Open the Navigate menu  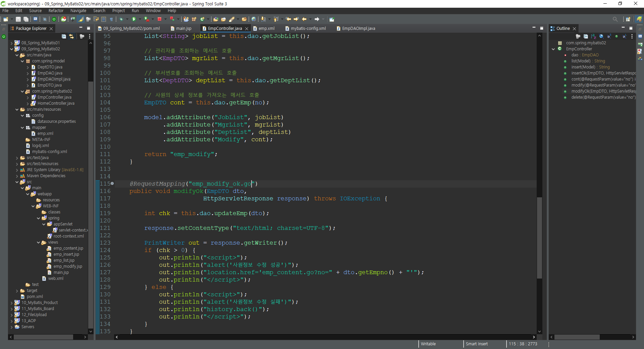coord(78,11)
